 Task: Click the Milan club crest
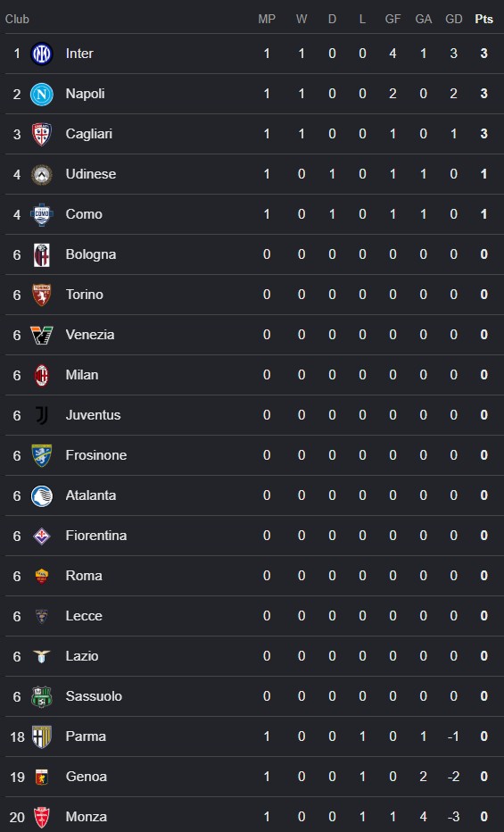[41, 375]
